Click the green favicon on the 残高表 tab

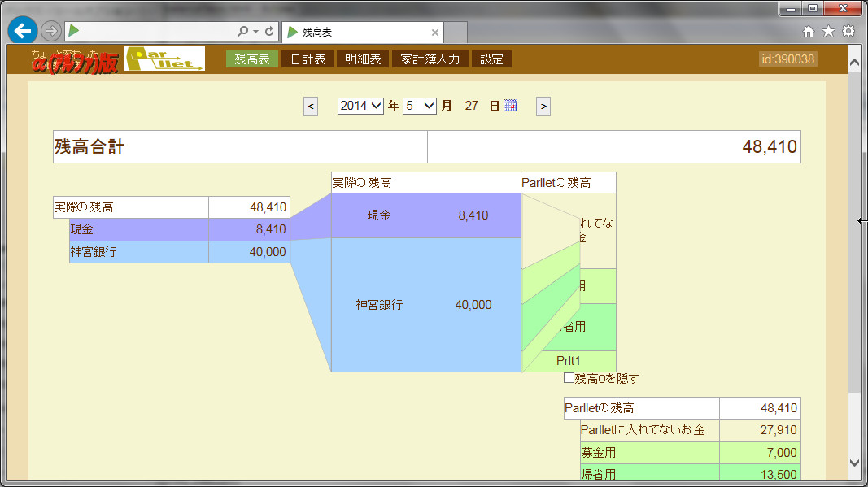pos(293,33)
